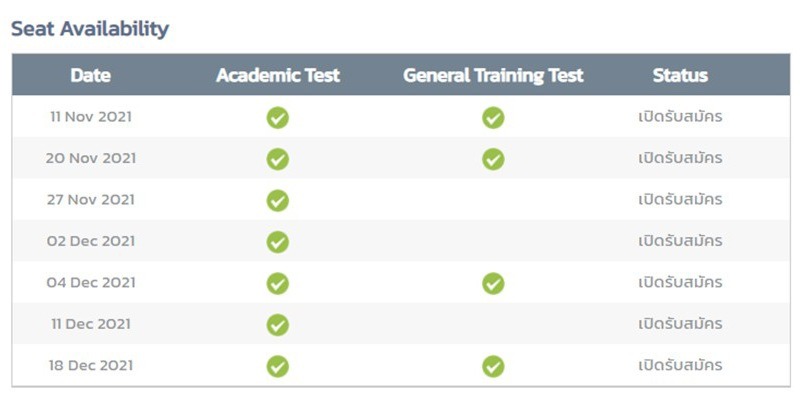This screenshot has width=800, height=398.
Task: Click the Seat Availability heading
Action: [90, 29]
